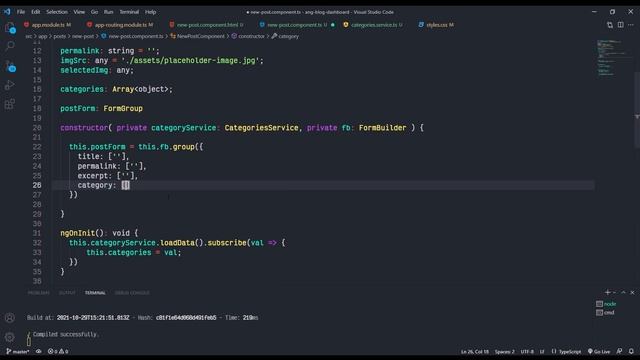Image resolution: width=640 pixels, height=360 pixels.
Task: Switch to app.module.ts tab
Action: coord(47,25)
